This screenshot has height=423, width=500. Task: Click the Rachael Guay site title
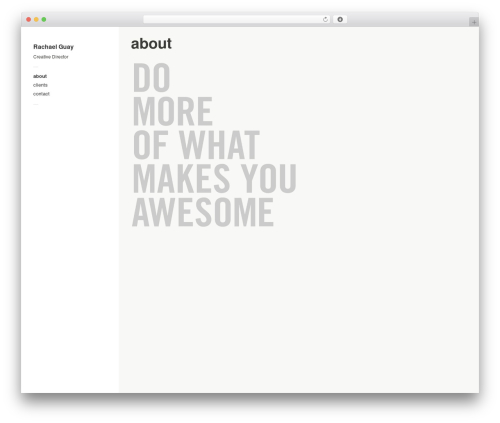[x=53, y=47]
